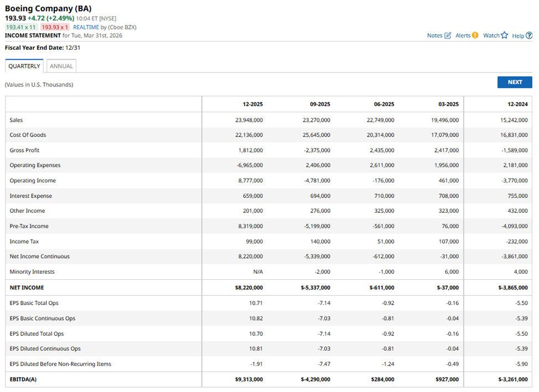Screen dimensions: 539x392
Task: Click the NET INCOME row label
Action: click(27, 288)
